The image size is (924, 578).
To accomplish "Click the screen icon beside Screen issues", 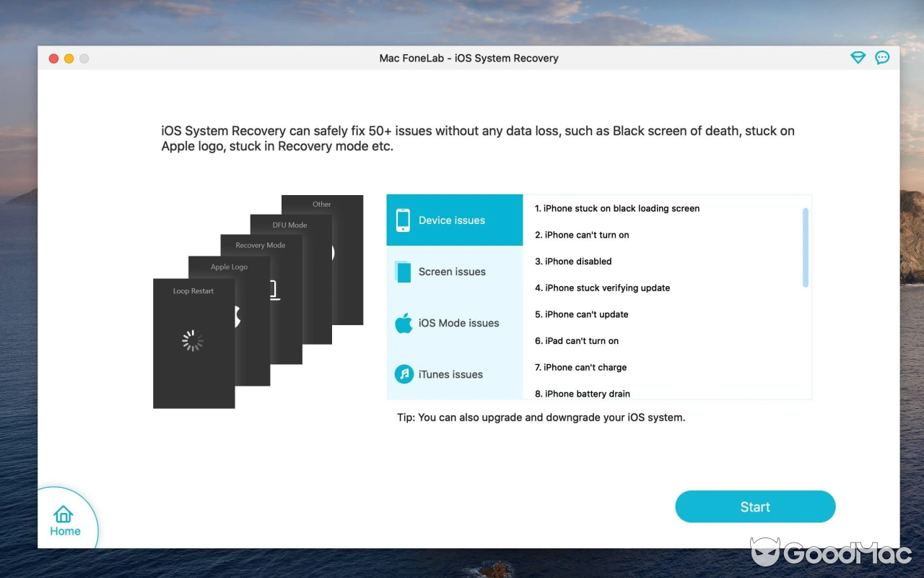I will click(x=403, y=272).
